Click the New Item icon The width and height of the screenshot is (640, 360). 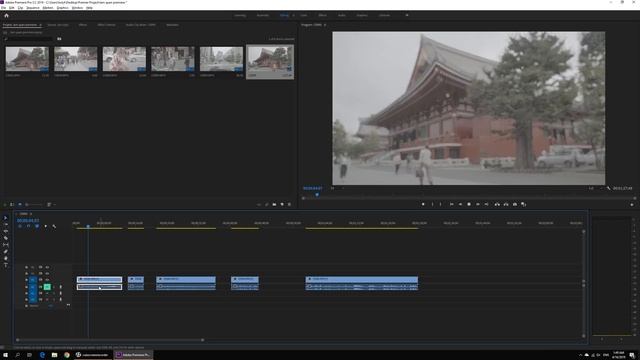282,204
